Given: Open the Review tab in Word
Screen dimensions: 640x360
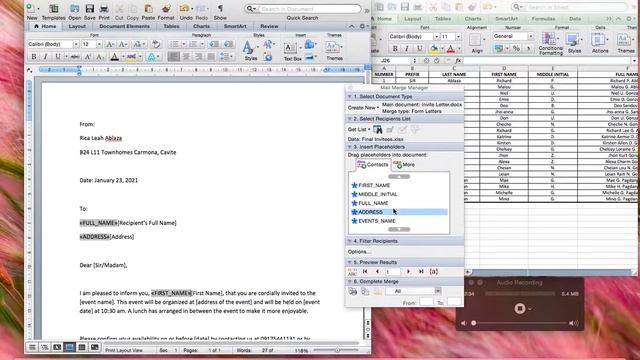Looking at the screenshot, I should (x=269, y=26).
